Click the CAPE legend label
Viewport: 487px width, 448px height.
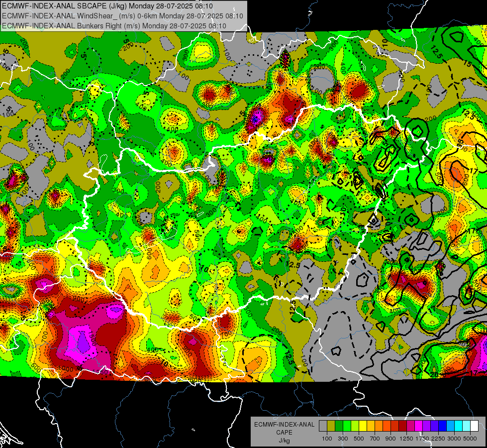click(x=284, y=433)
